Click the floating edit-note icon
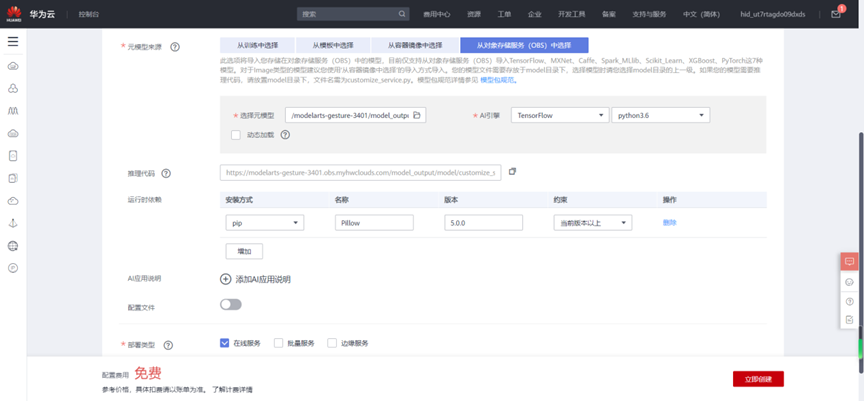The image size is (864, 401). 849,319
